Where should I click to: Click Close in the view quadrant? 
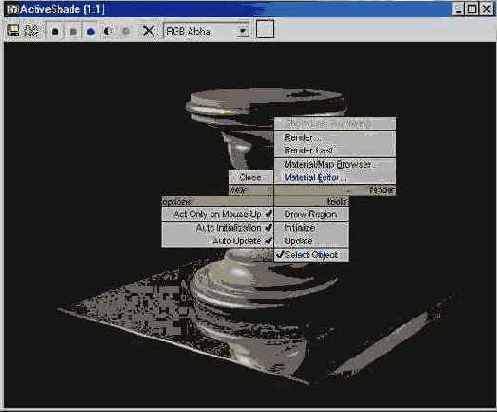pyautogui.click(x=251, y=177)
